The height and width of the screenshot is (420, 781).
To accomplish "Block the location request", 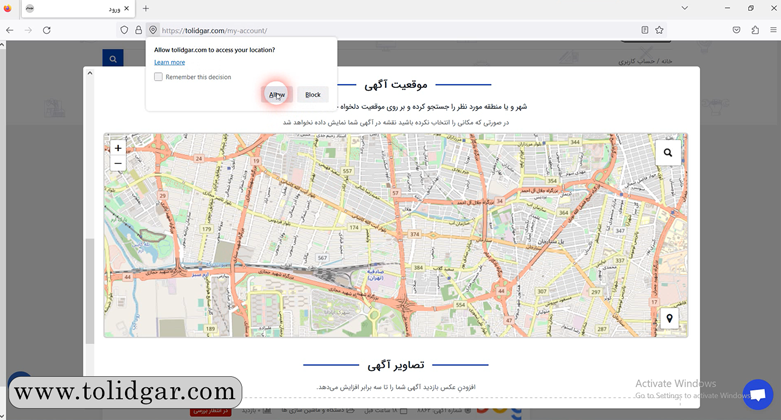I will tap(313, 95).
